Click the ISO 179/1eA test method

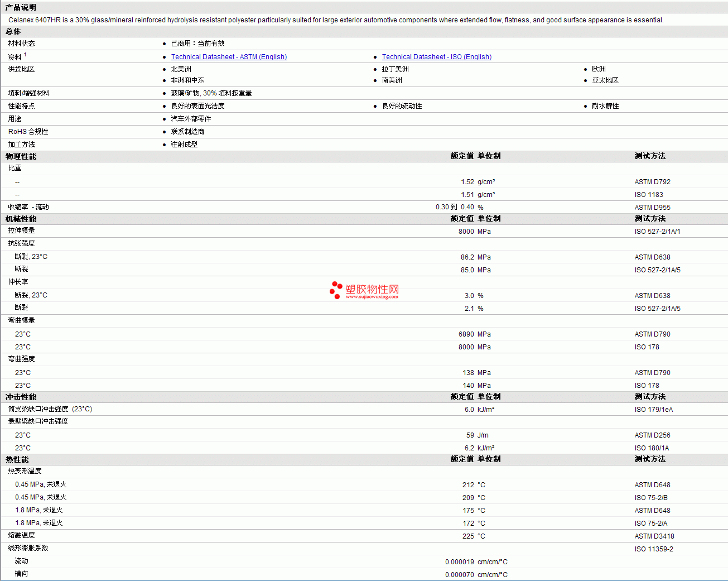tap(654, 410)
